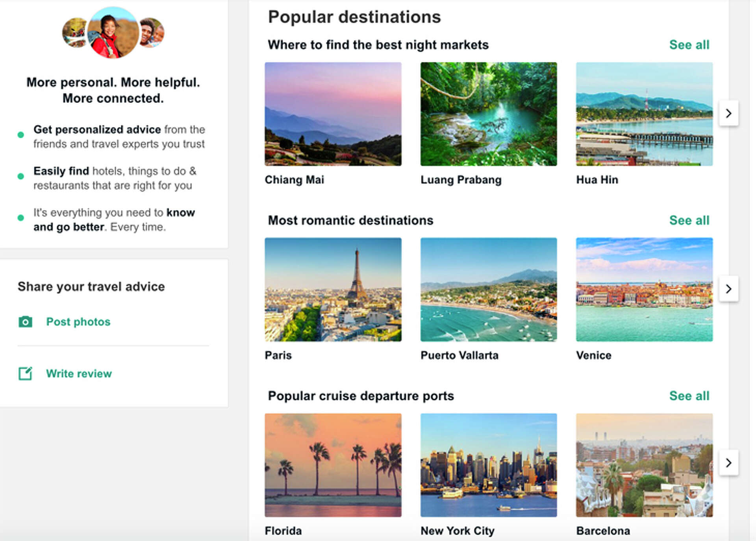Click the Popular destinations heading
This screenshot has width=756, height=541.
[x=354, y=17]
